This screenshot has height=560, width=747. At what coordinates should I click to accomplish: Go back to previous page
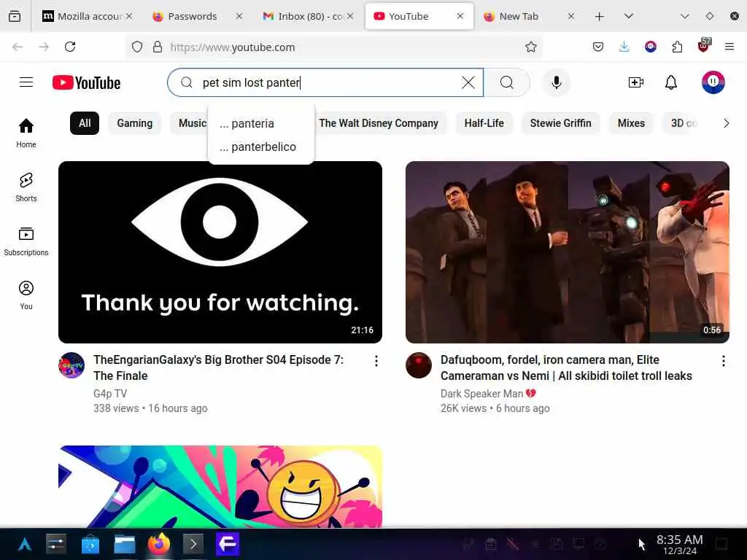18,47
